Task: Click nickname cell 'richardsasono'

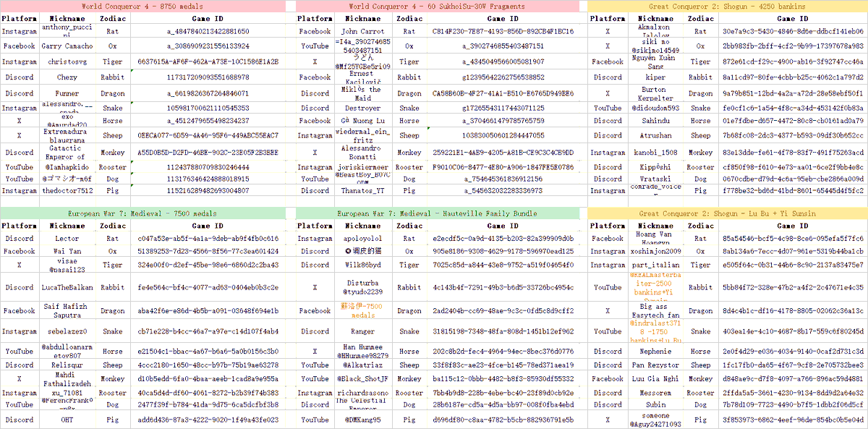Action: (363, 393)
